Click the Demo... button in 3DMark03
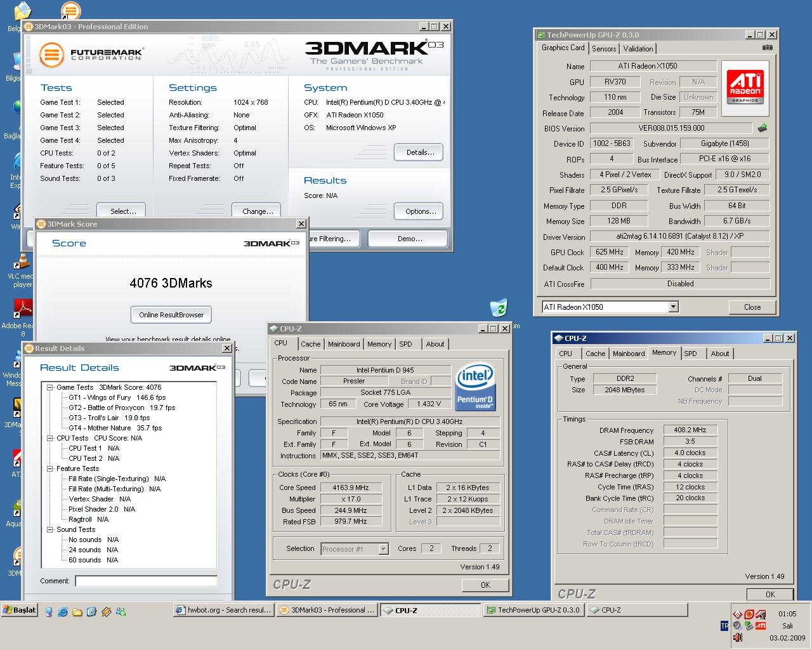This screenshot has height=650, width=812. point(408,239)
